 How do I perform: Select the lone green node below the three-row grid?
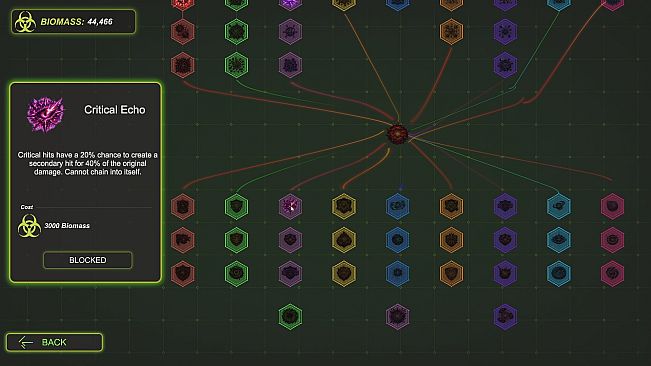tap(290, 317)
